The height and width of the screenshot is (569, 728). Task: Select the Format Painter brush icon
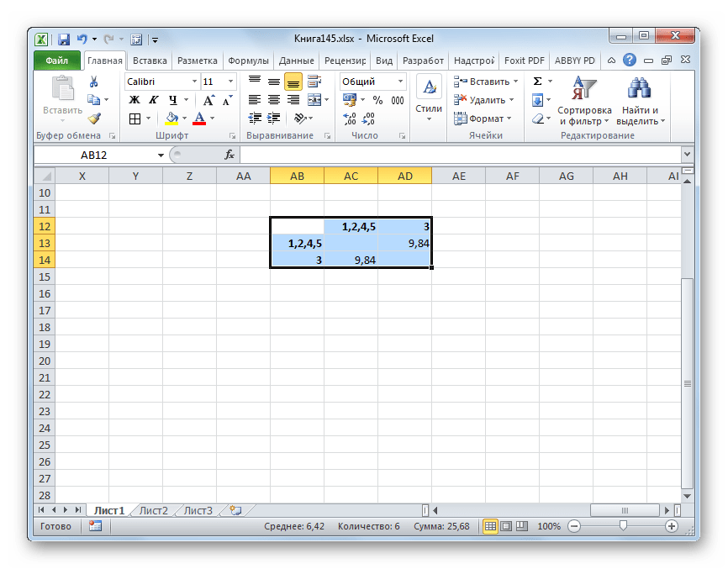93,119
